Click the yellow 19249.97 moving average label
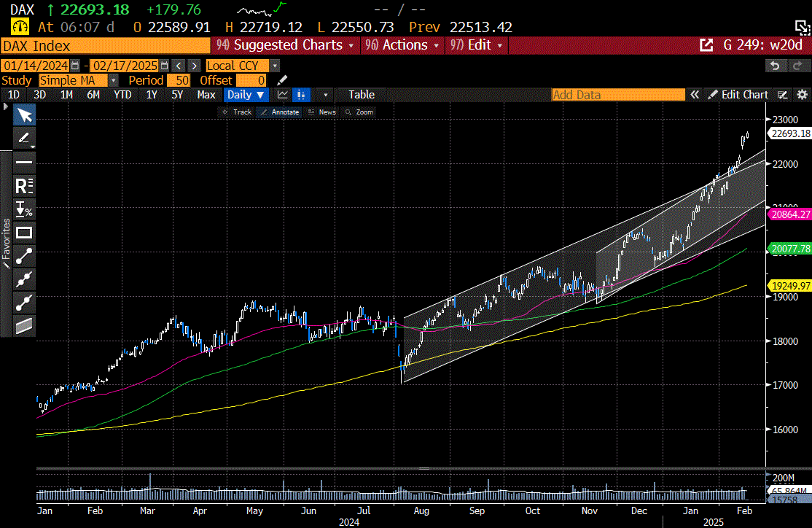The width and height of the screenshot is (812, 528). pyautogui.click(x=789, y=286)
